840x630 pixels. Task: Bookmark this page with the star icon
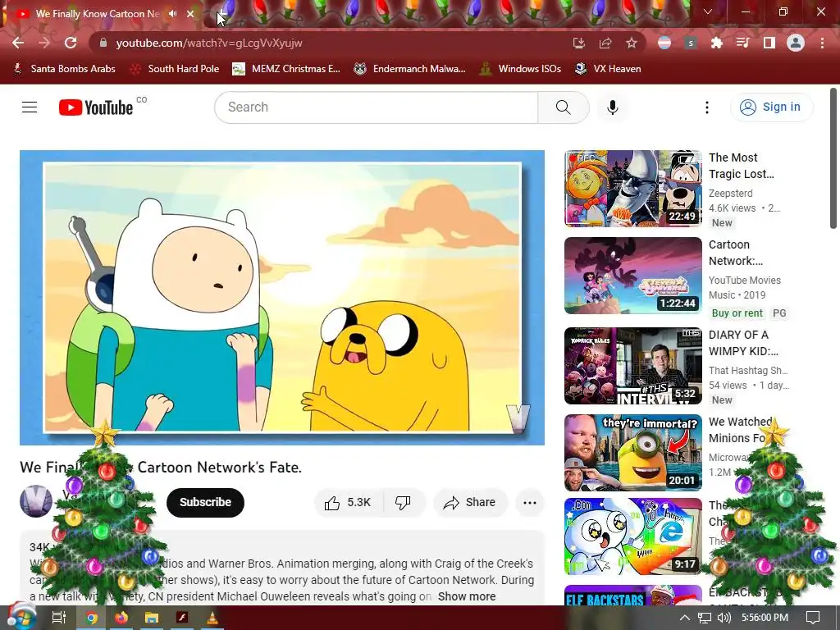tap(632, 43)
